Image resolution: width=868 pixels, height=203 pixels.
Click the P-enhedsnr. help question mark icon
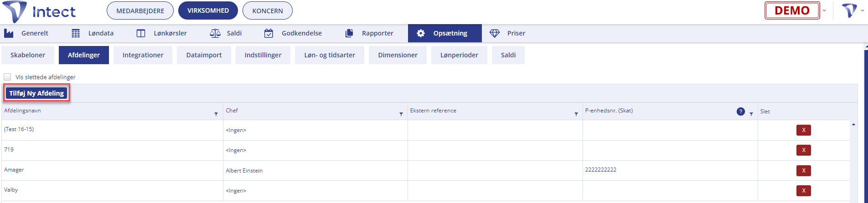[741, 112]
